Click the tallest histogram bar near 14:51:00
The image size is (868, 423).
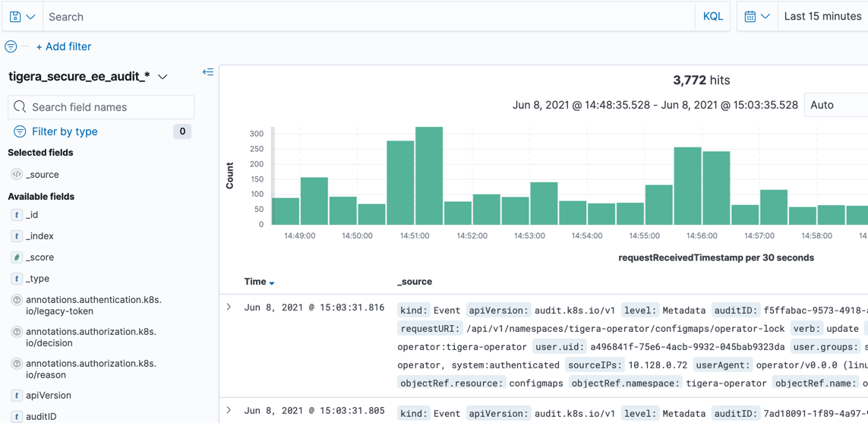point(429,175)
